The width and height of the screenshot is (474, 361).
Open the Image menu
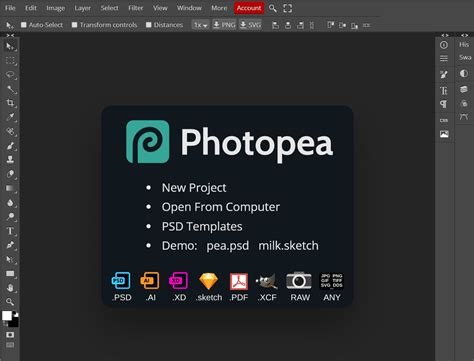[55, 8]
